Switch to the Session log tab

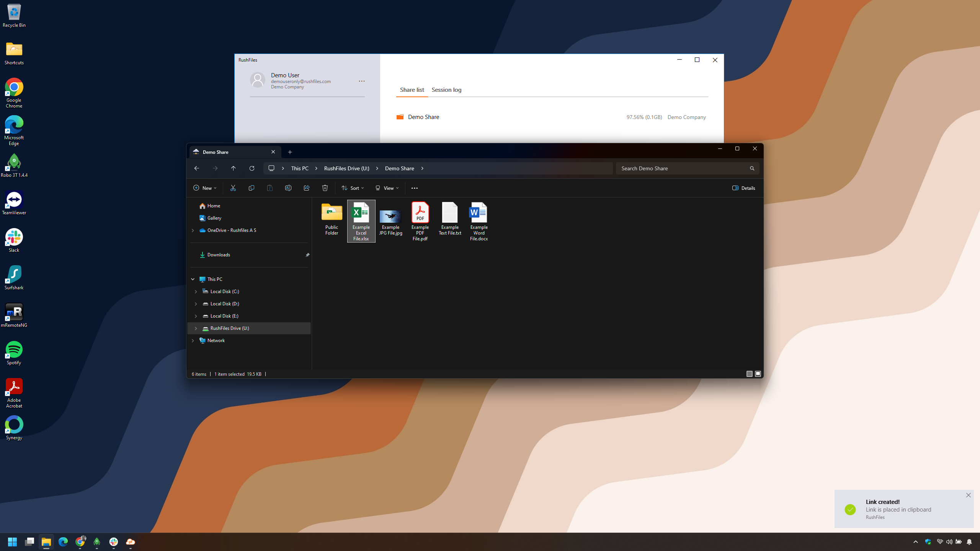coord(446,90)
